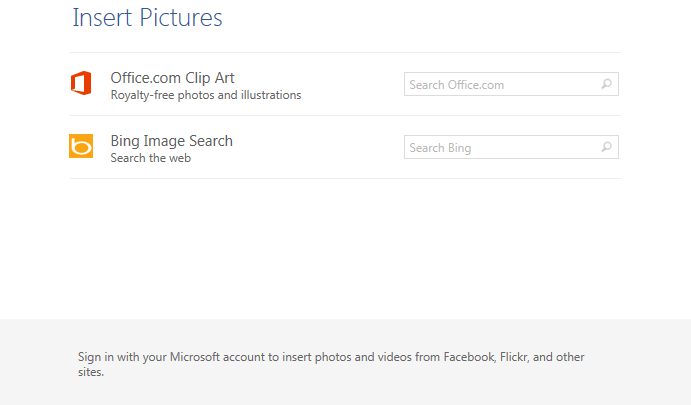Click the word insert in footer message

point(299,357)
